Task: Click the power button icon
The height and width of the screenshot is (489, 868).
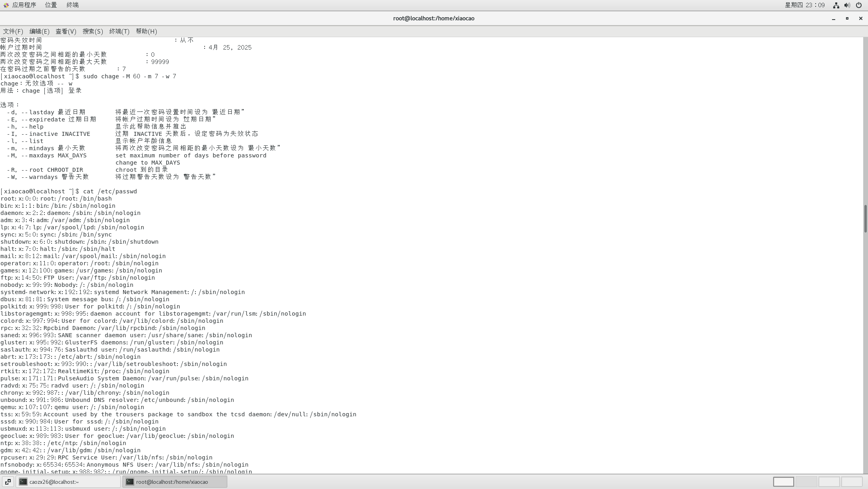Action: pyautogui.click(x=858, y=5)
